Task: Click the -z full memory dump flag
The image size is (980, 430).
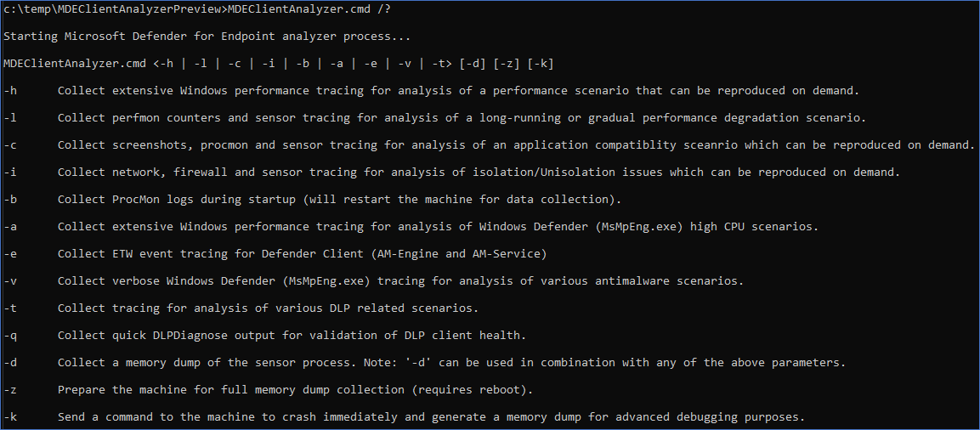Action: coord(10,390)
